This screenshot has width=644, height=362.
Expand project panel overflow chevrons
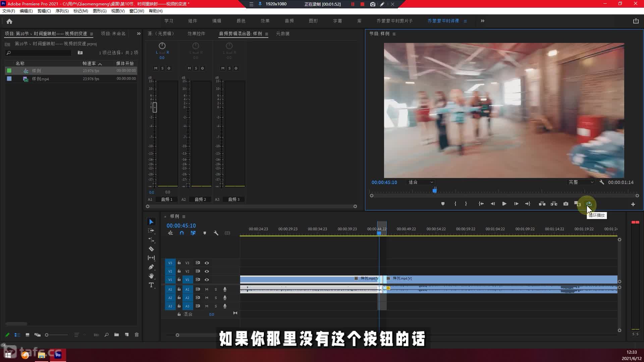point(139,34)
